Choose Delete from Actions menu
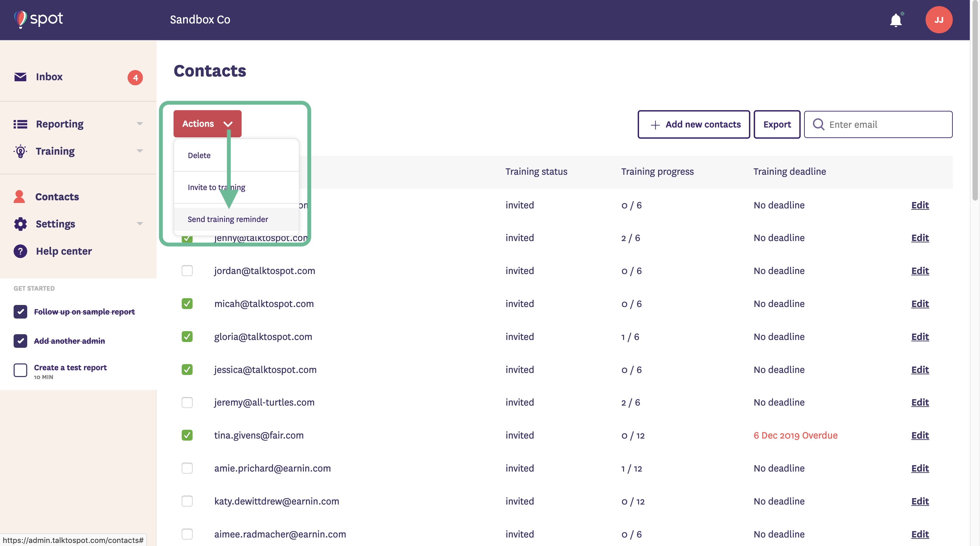 point(199,155)
